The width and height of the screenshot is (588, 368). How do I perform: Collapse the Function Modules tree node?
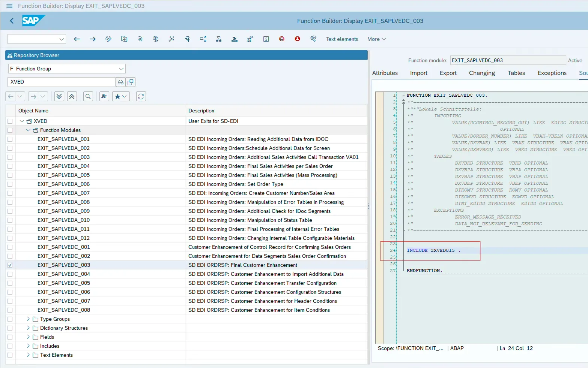[x=28, y=130]
